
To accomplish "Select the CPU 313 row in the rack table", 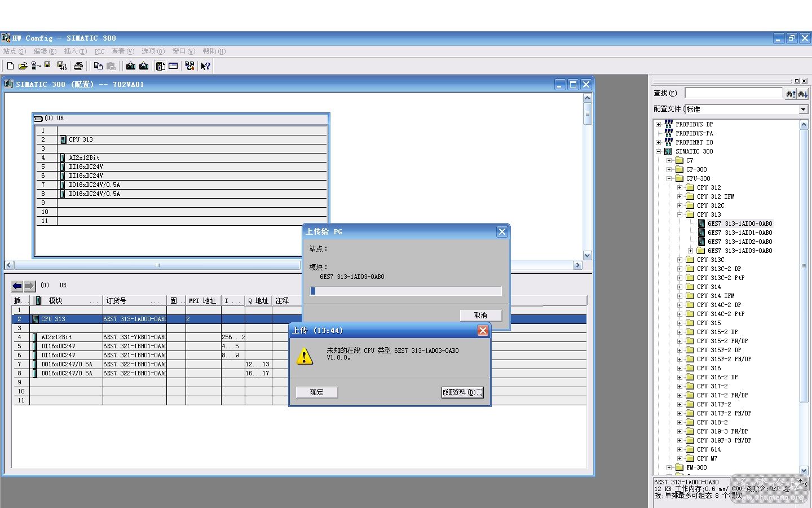I will 299,319.
